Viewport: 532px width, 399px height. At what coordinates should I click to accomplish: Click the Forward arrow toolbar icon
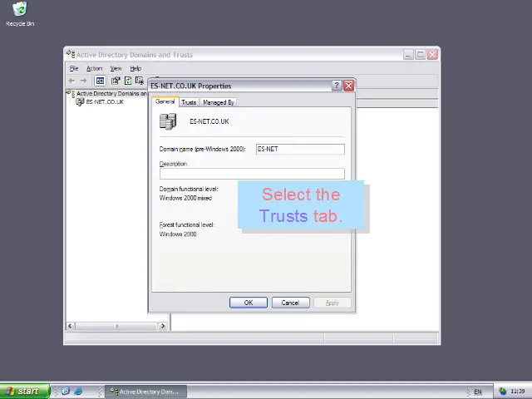83,81
